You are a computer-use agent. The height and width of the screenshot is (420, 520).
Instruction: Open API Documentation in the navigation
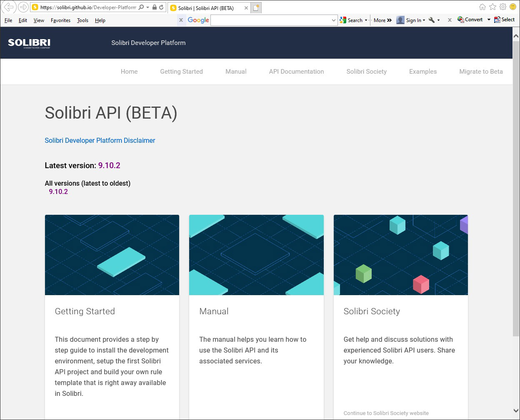296,72
